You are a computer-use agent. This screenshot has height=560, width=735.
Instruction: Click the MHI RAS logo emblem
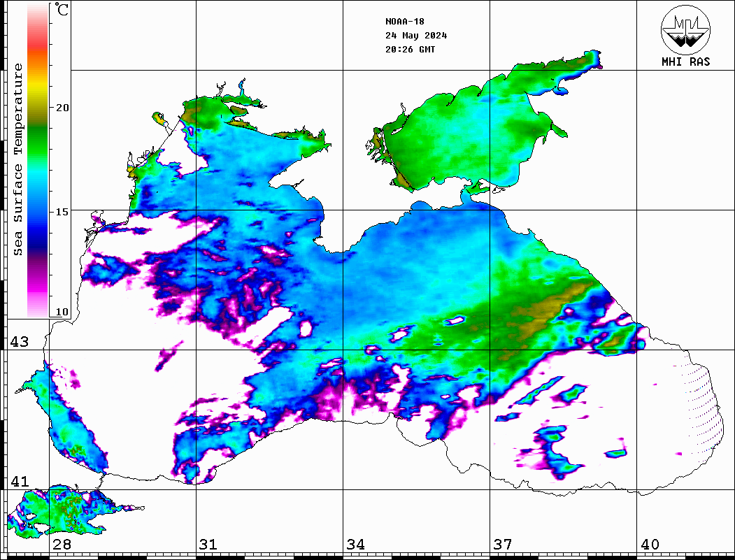(685, 29)
